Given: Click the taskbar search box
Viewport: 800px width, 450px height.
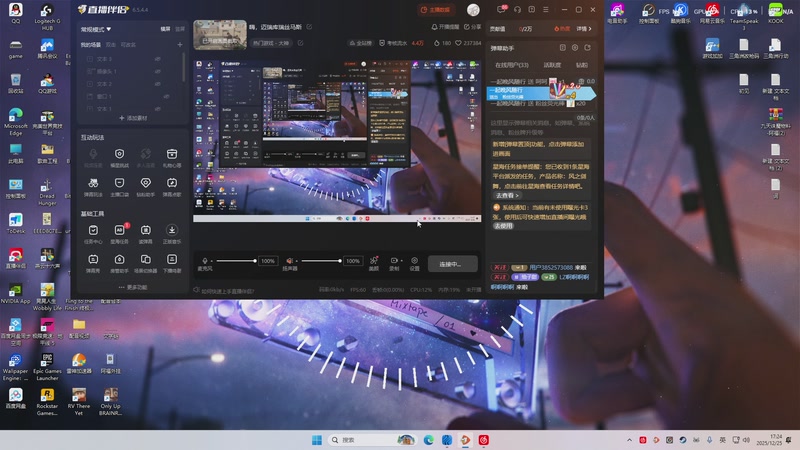Looking at the screenshot, I should pos(371,440).
